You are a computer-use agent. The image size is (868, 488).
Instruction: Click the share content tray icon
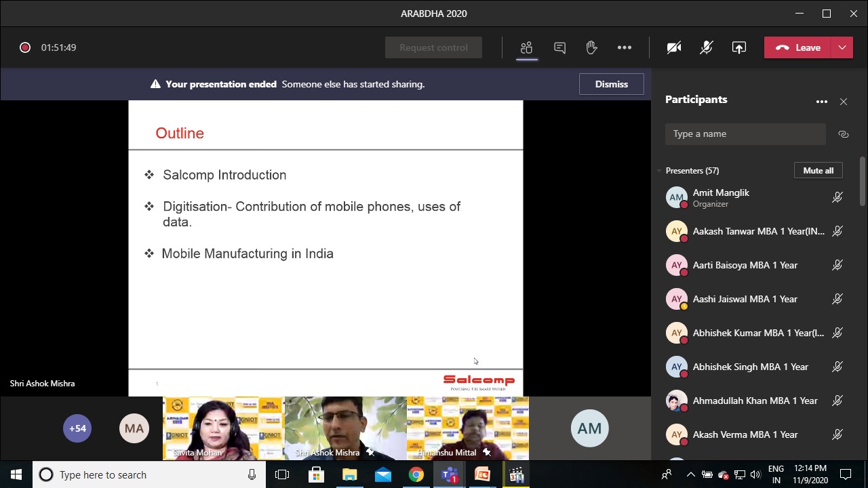click(738, 47)
